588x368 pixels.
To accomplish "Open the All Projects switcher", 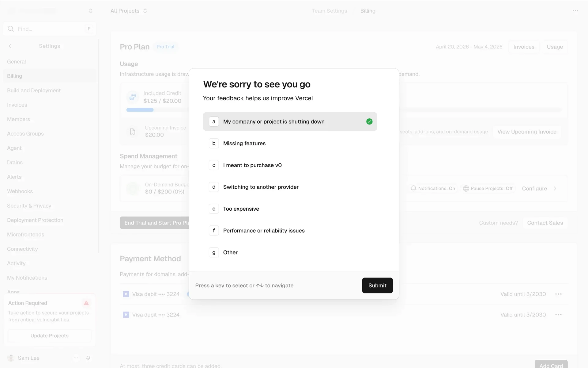I will (129, 11).
